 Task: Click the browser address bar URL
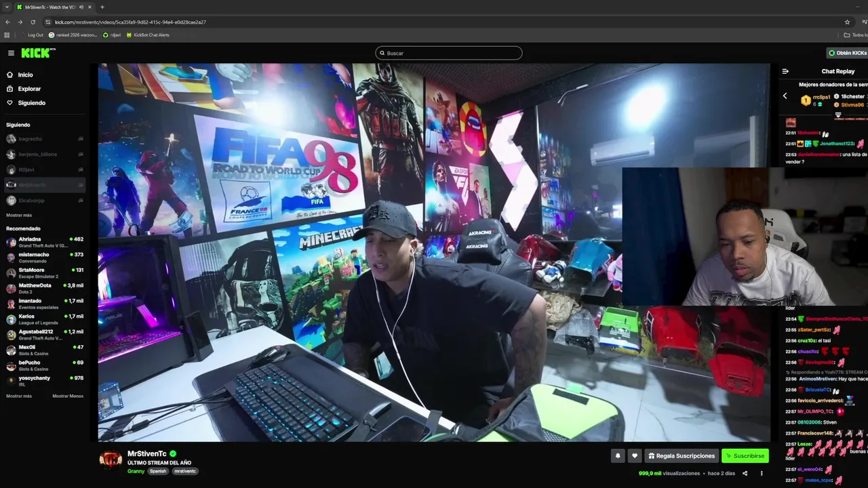coord(130,22)
